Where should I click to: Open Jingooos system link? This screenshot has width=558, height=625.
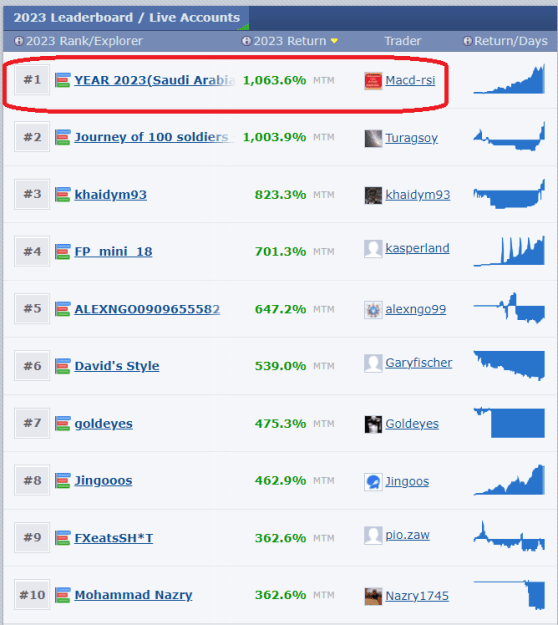[103, 480]
